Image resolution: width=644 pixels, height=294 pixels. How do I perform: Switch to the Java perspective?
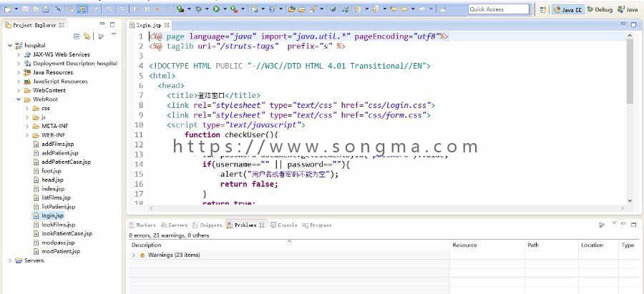pyautogui.click(x=628, y=9)
